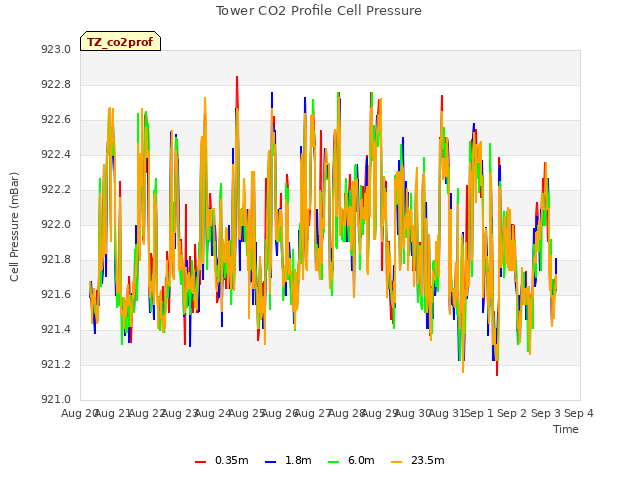Click the Sep 2 x-axis date label
The height and width of the screenshot is (480, 640).
[x=512, y=413]
